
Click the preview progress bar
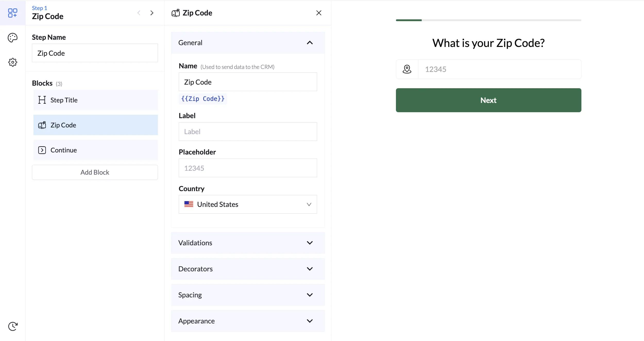(488, 20)
